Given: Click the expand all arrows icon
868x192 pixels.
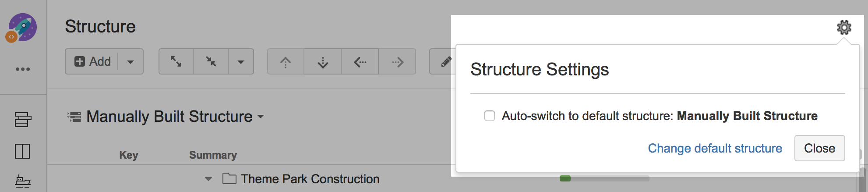Looking at the screenshot, I should [x=176, y=61].
